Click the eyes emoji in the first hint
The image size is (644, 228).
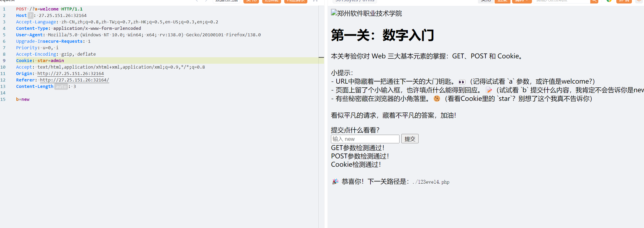pyautogui.click(x=462, y=82)
